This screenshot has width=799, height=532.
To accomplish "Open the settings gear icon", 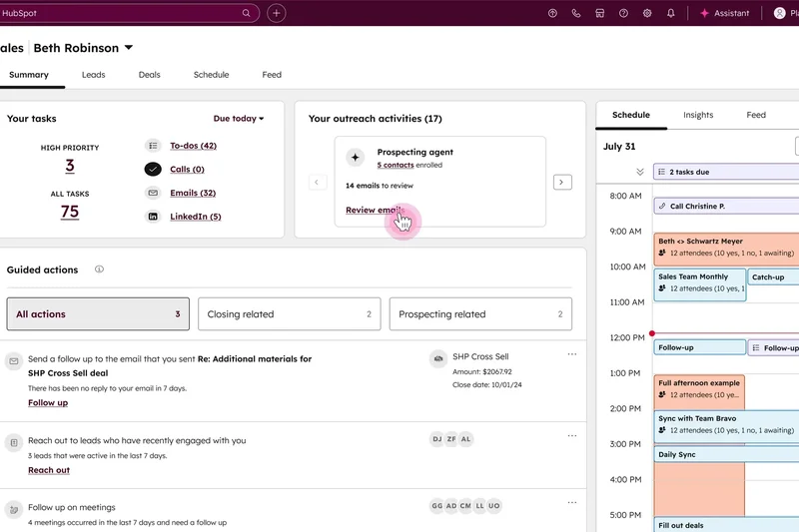I will [x=647, y=14].
